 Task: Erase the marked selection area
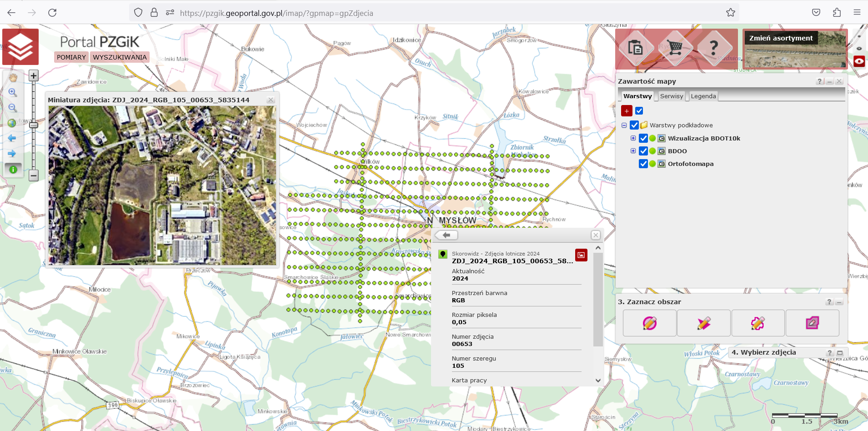(812, 323)
